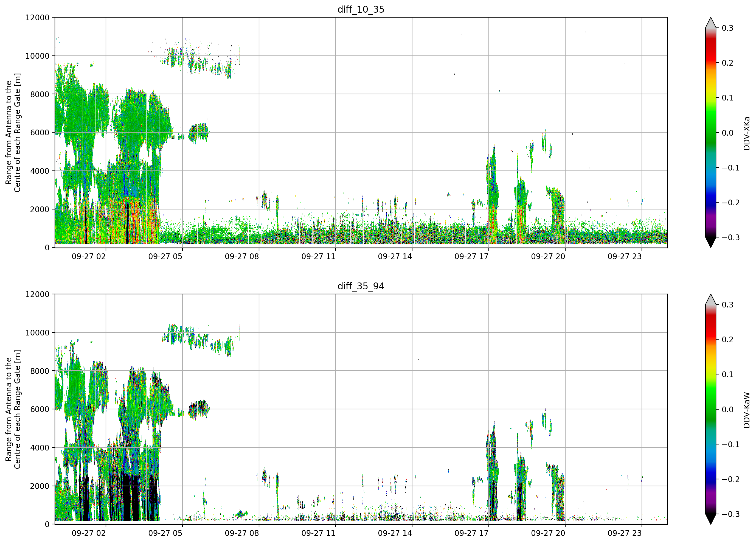The width and height of the screenshot is (756, 543).
Task: Click the 09-27 11 label under diff_35_94
Action: click(x=318, y=533)
